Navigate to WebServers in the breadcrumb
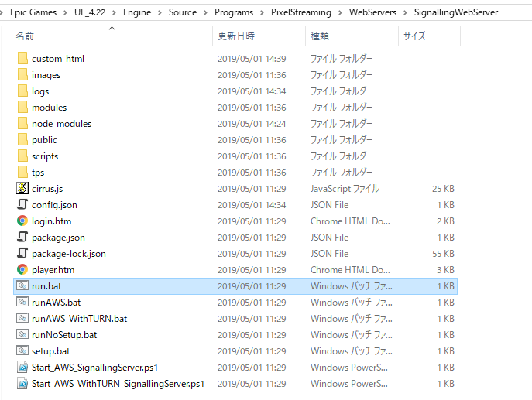Screen dimensions: 532x400 [372, 12]
